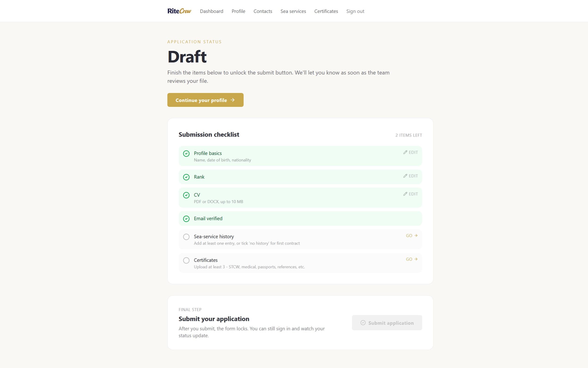Image resolution: width=588 pixels, height=368 pixels.
Task: Click the 'Sea-service history' label
Action: [214, 237]
